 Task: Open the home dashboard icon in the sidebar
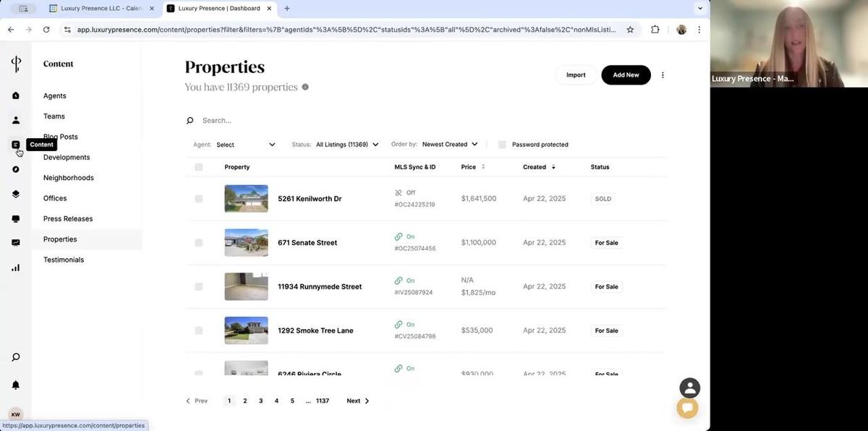(x=16, y=95)
